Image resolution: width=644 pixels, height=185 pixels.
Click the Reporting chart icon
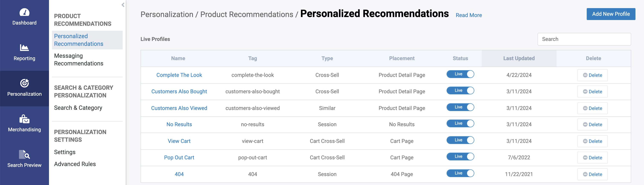(x=24, y=48)
